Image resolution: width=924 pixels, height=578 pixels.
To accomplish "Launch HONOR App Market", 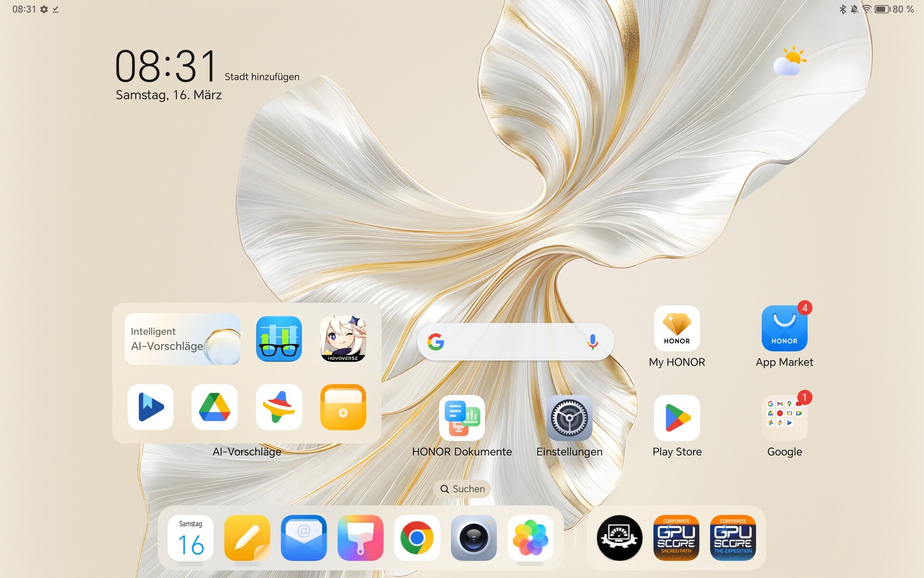I will (784, 329).
